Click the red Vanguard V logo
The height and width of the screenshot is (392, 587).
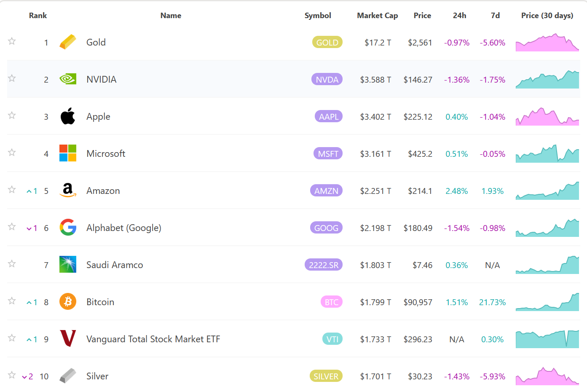click(x=67, y=338)
